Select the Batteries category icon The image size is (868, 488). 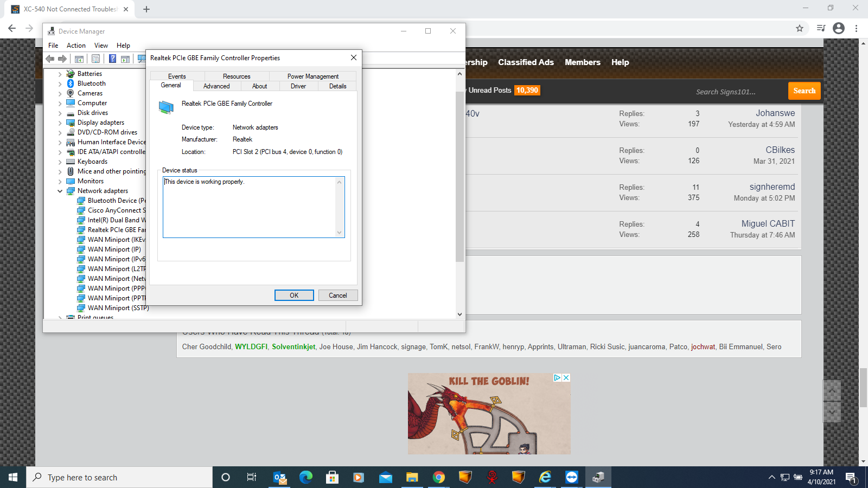point(71,74)
